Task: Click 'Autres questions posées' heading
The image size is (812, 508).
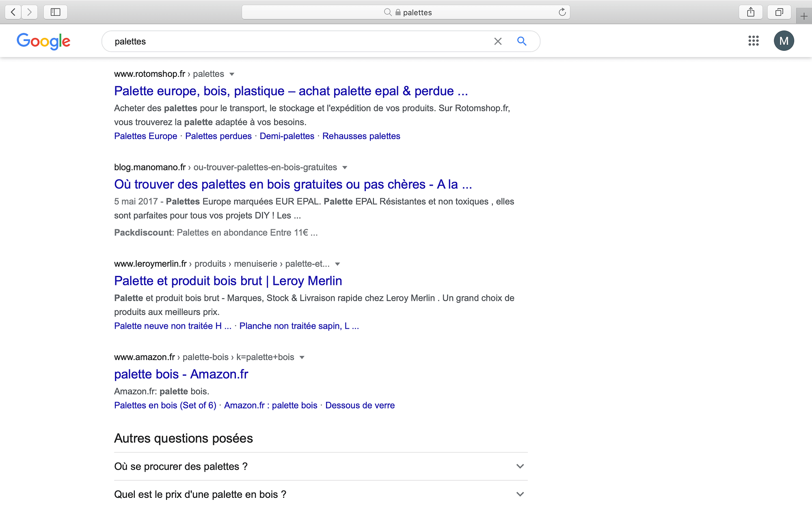Action: tap(184, 438)
